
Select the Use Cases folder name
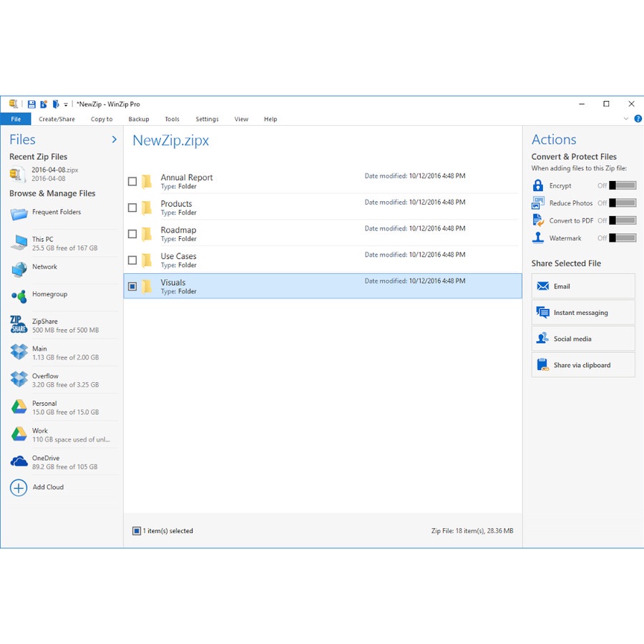click(x=178, y=256)
